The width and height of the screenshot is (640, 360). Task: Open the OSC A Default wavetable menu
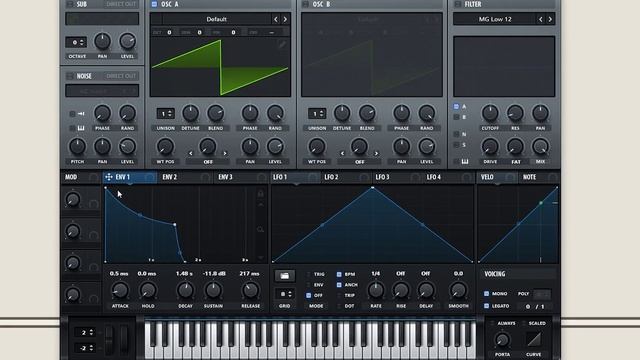216,19
